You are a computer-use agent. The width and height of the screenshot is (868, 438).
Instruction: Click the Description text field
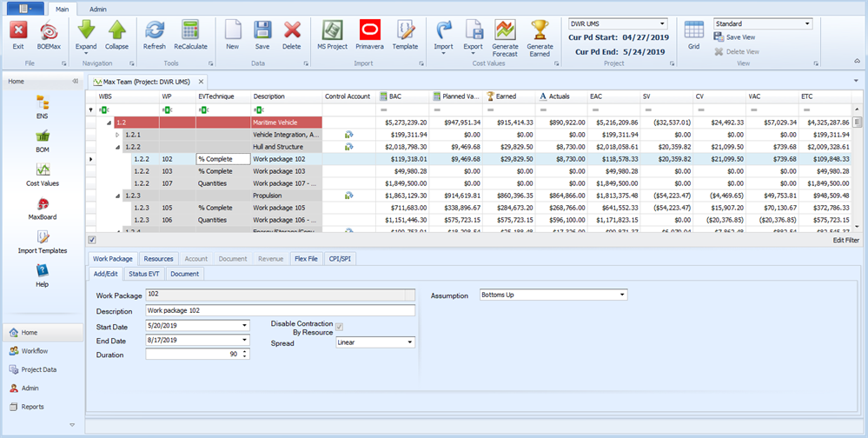(281, 310)
